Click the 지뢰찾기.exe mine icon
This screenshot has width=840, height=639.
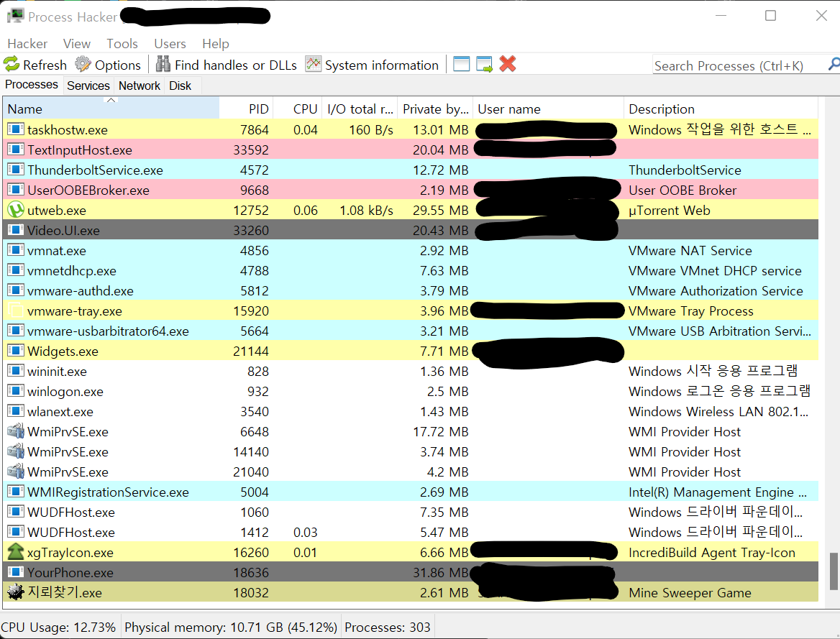point(16,592)
